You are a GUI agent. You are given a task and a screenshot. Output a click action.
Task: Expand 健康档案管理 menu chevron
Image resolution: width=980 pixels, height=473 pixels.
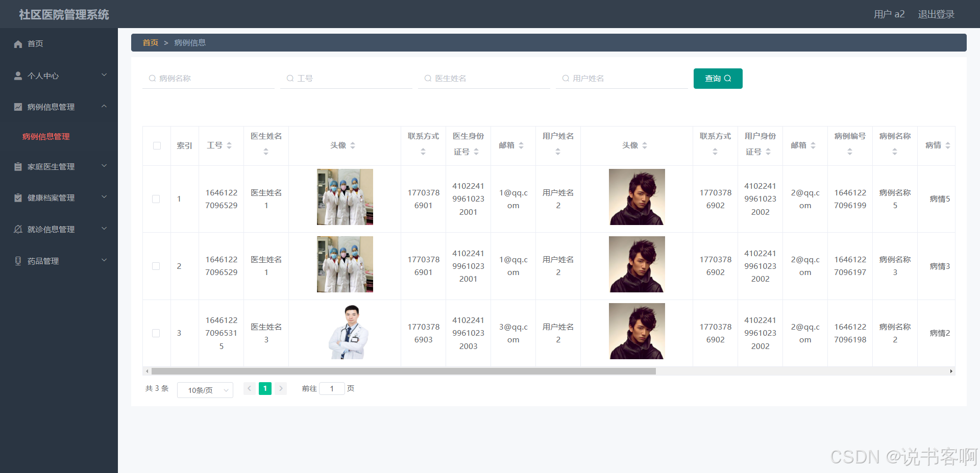click(104, 197)
